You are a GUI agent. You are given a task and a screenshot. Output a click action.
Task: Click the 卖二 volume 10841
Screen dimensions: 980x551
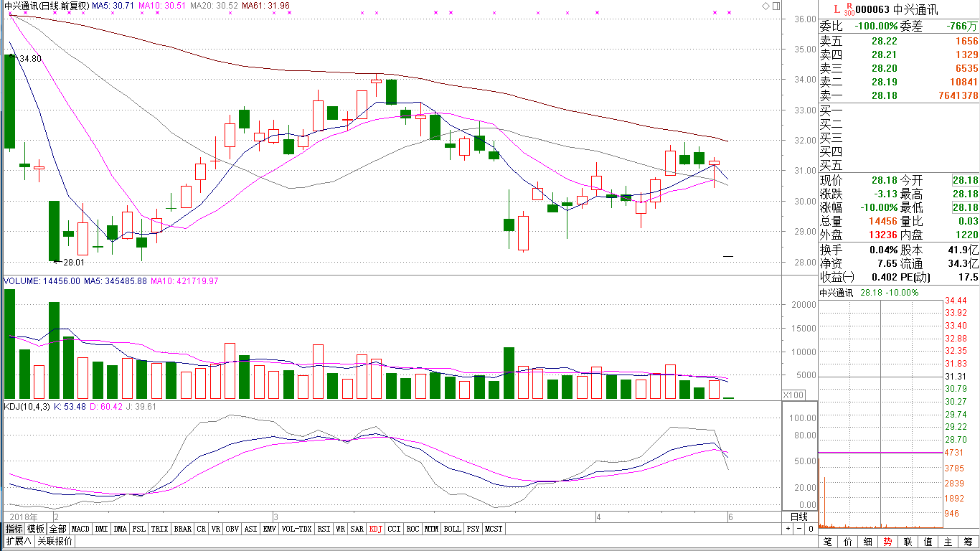tap(963, 82)
